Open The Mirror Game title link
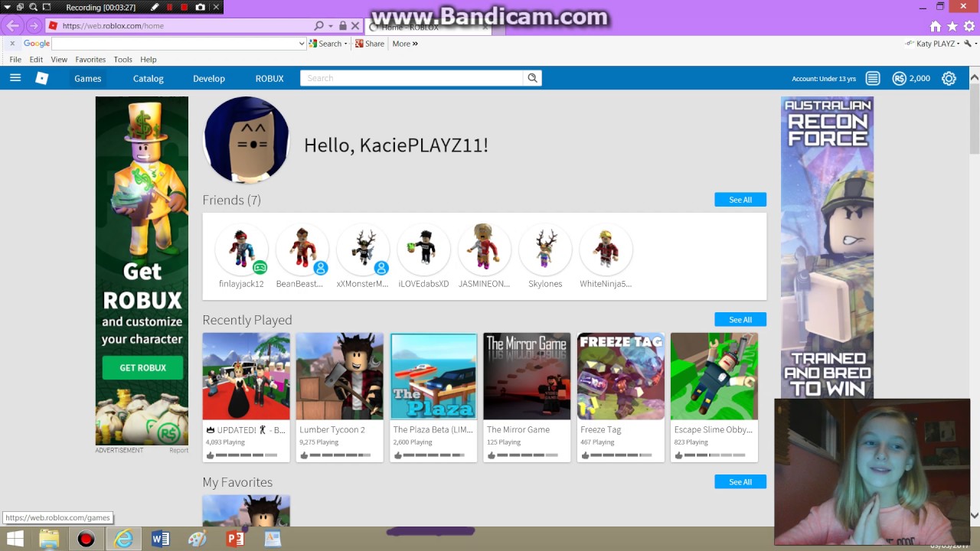The image size is (980, 551). pyautogui.click(x=518, y=430)
